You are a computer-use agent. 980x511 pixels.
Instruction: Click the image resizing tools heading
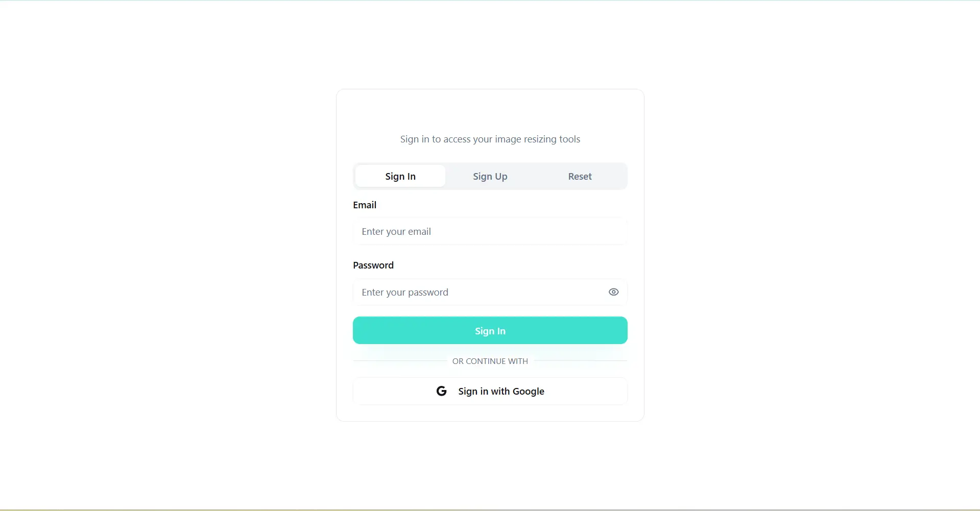click(x=490, y=139)
